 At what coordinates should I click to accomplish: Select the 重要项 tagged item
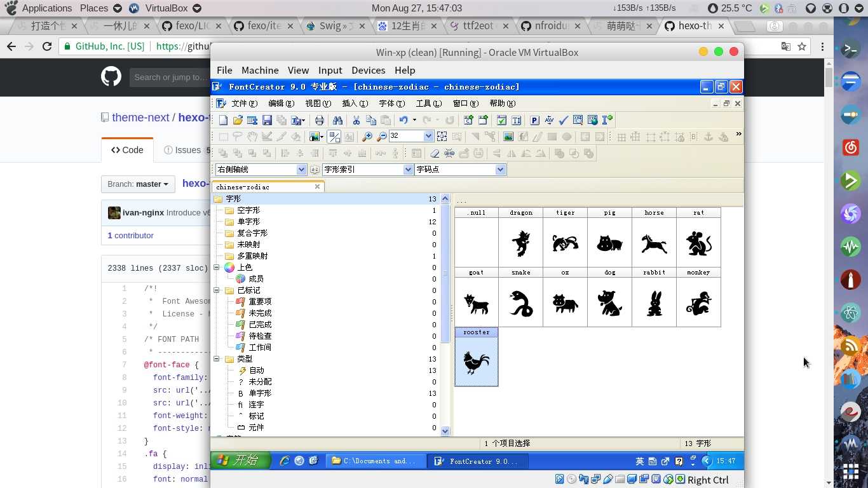(x=260, y=302)
